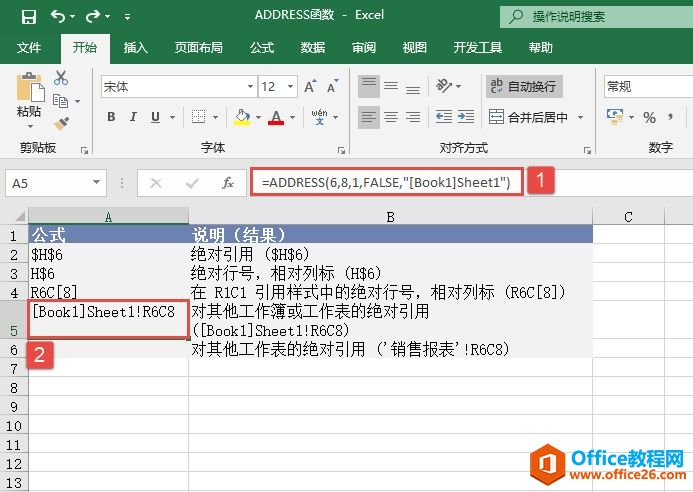Image resolution: width=693 pixels, height=492 pixels.
Task: Click the Cancel X in formula bar
Action: coord(156,183)
